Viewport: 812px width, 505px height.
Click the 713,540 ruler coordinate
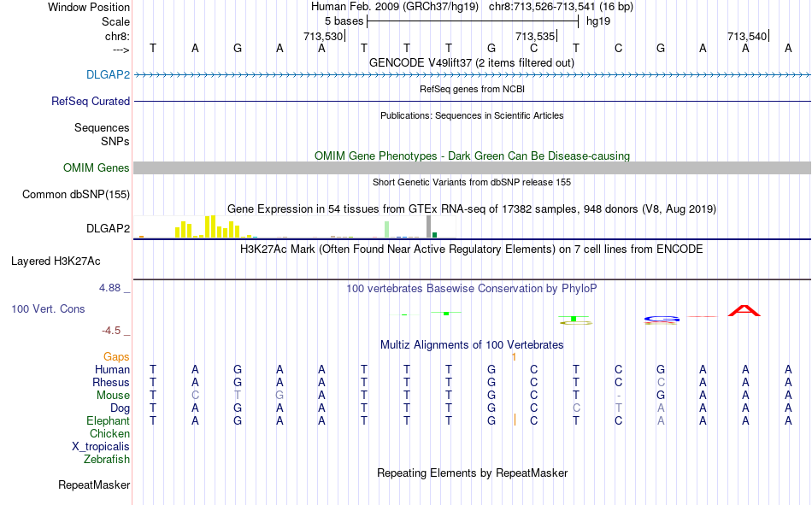click(747, 36)
